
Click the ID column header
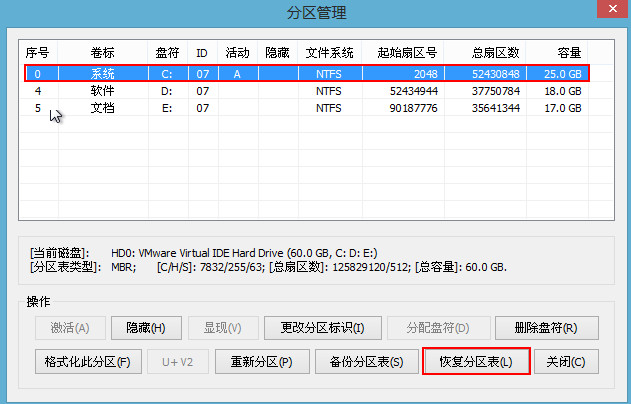pyautogui.click(x=202, y=53)
